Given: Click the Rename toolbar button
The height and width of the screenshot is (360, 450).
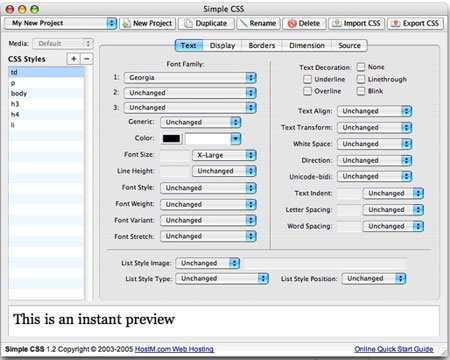Looking at the screenshot, I should pyautogui.click(x=258, y=23).
